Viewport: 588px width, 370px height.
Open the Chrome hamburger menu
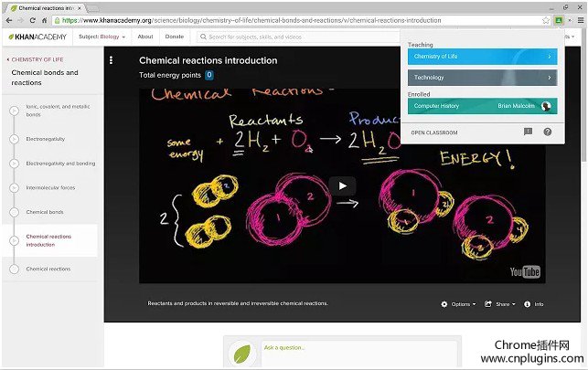[580, 21]
